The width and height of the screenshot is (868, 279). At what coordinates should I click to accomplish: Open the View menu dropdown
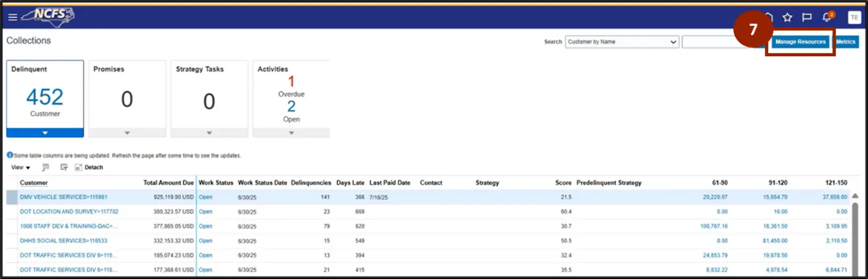[21, 167]
